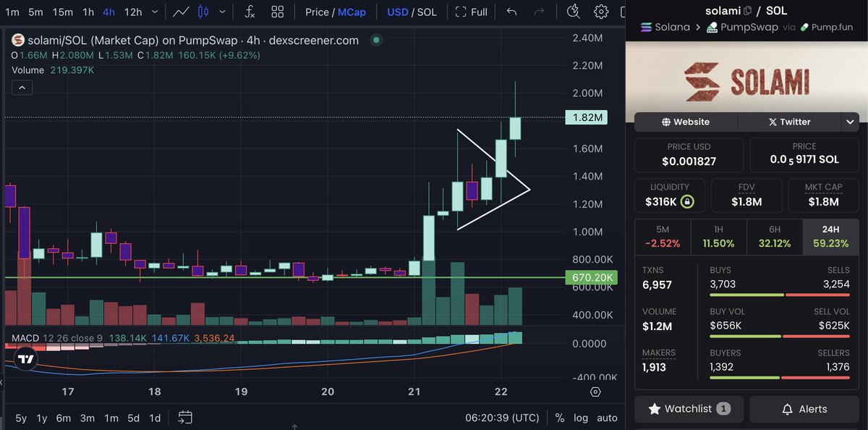Set chart range to 3m
This screenshot has width=868, height=430.
click(88, 418)
